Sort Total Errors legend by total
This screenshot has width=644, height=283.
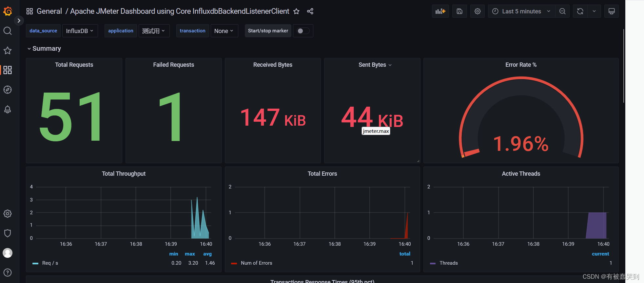pyautogui.click(x=405, y=254)
